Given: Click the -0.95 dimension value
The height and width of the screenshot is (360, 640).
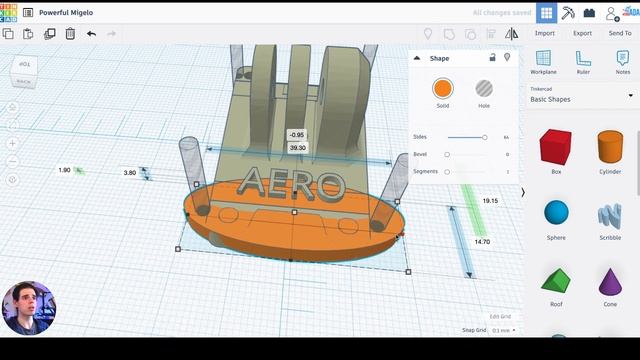Looking at the screenshot, I should (297, 135).
